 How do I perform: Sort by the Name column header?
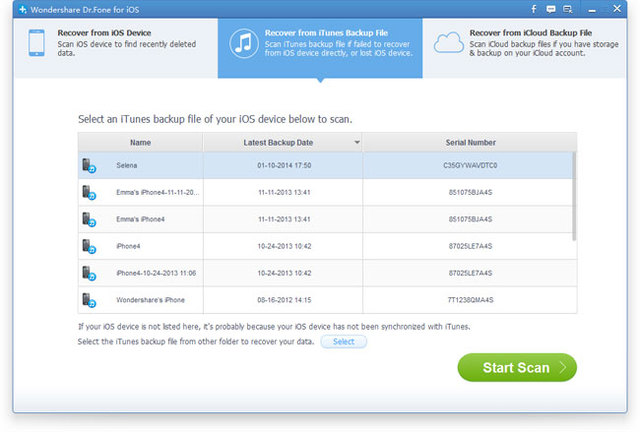[140, 143]
